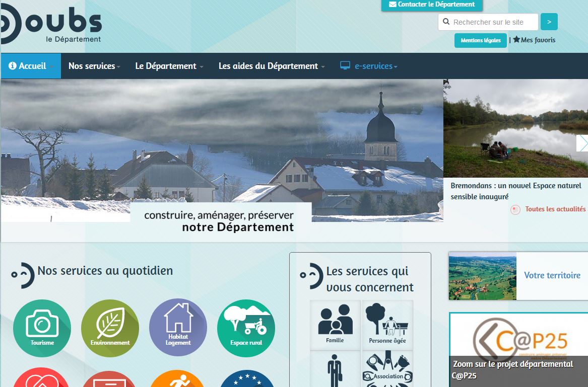Click Les services qui vous concernent heading

click(x=370, y=279)
